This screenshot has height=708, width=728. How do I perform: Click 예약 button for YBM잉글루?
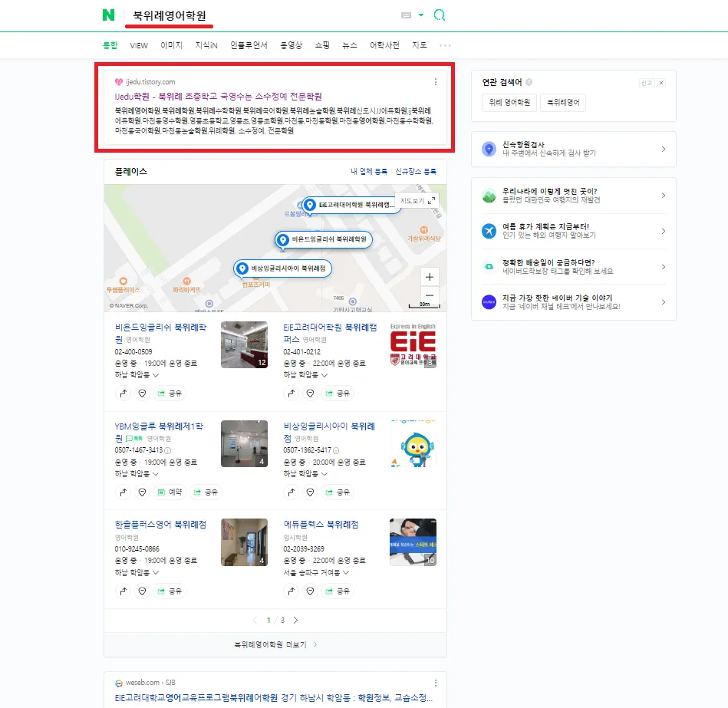(x=170, y=492)
